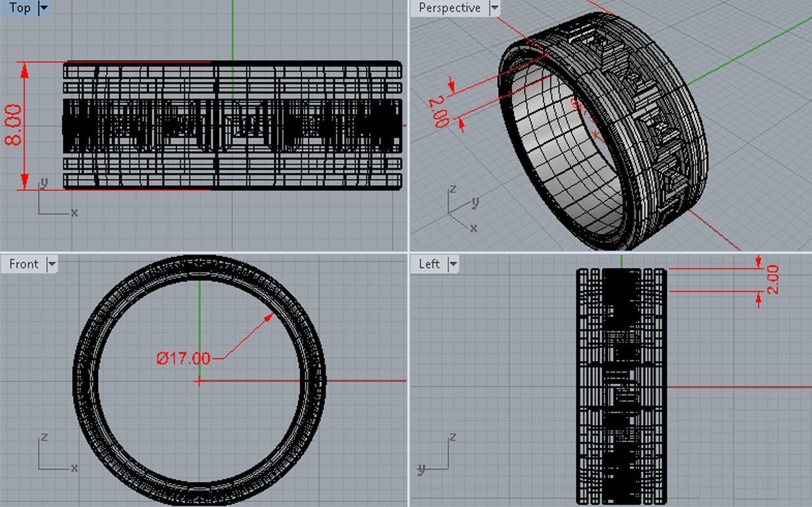Expand the Perspective viewport menu arrow
The height and width of the screenshot is (507, 812).
[494, 8]
